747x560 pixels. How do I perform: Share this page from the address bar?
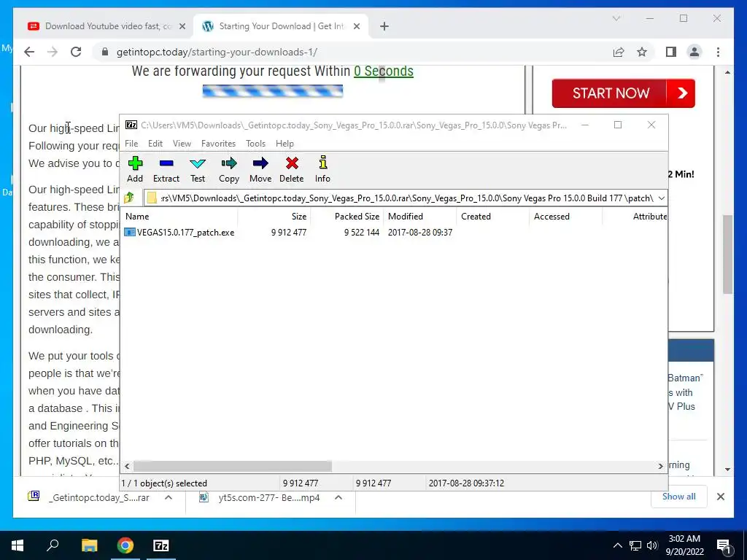[619, 52]
